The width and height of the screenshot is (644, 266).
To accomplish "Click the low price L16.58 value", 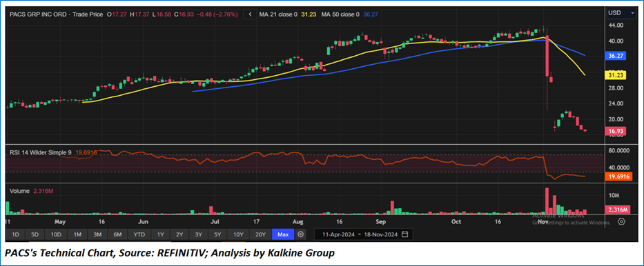I will click(162, 14).
